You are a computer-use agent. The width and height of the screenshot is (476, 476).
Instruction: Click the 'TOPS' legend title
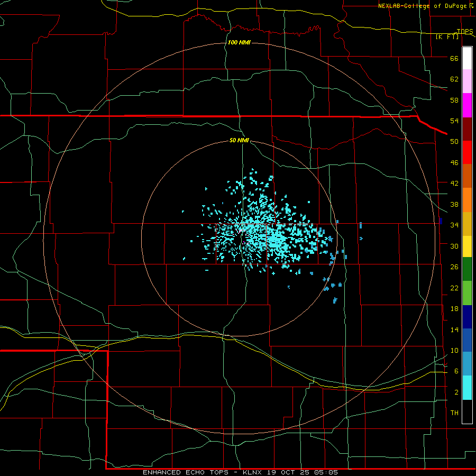click(x=465, y=31)
